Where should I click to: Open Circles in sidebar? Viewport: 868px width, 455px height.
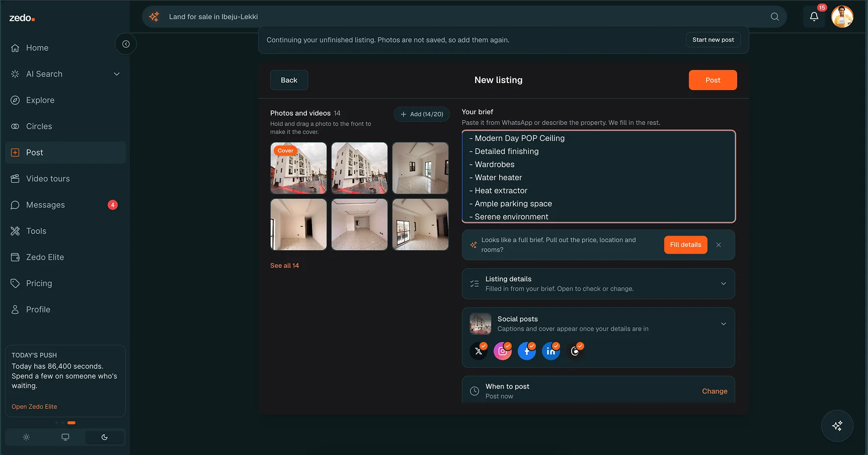[65, 126]
